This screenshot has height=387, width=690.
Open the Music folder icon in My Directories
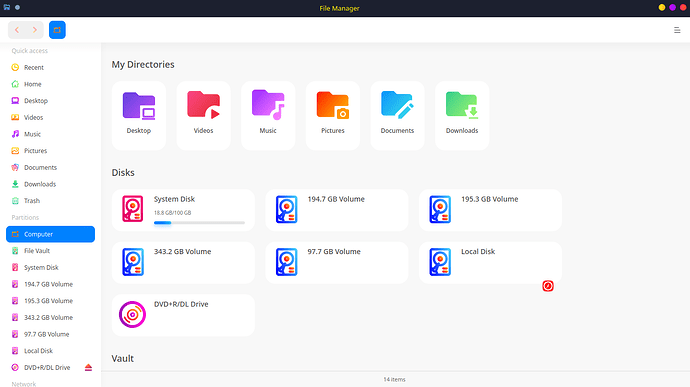click(x=268, y=105)
